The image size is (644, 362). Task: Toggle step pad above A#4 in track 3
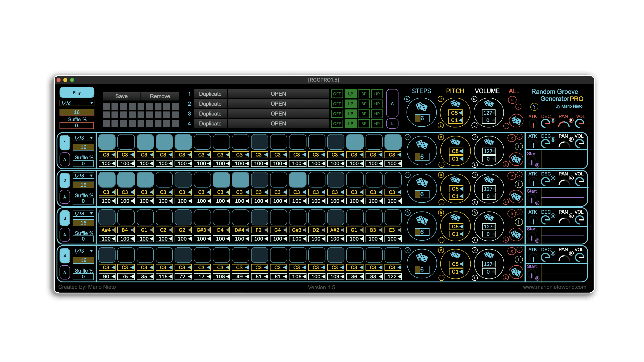(107, 217)
